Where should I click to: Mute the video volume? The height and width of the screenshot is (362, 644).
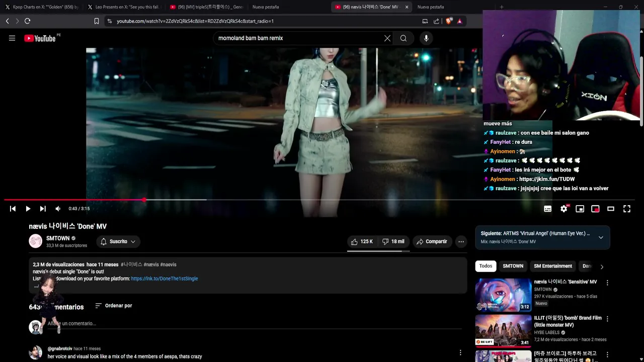click(x=58, y=209)
